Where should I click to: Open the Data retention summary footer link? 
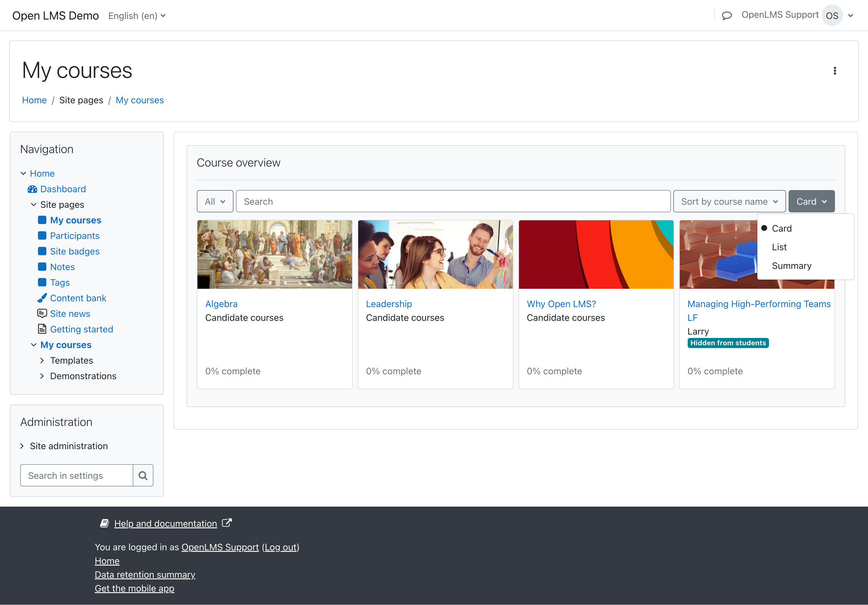(145, 574)
